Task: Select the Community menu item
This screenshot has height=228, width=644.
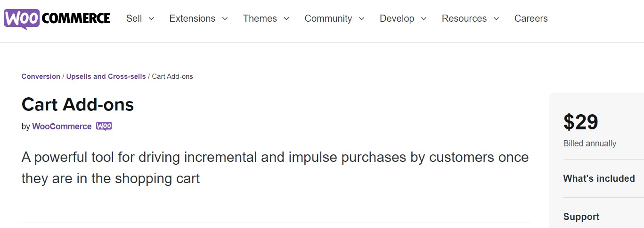Action: pyautogui.click(x=328, y=18)
